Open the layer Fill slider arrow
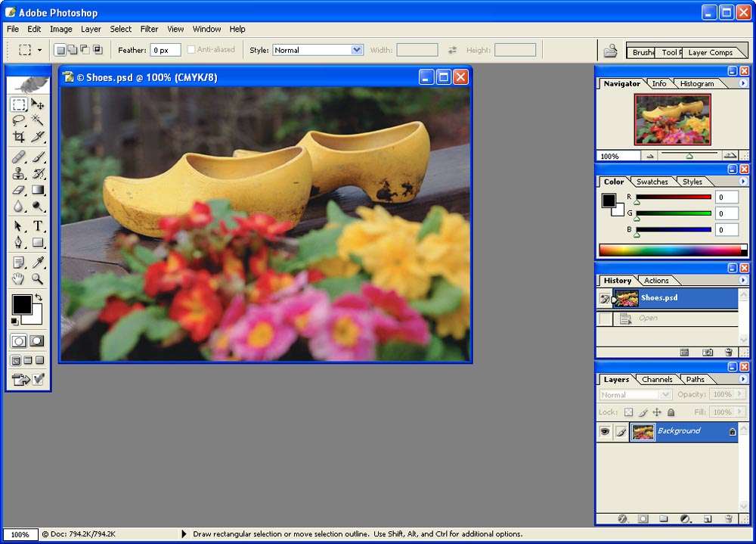Screen dimensions: 756x544 pos(739,412)
